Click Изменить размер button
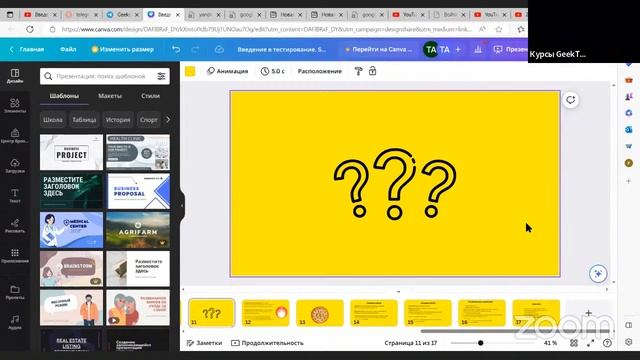 coord(122,49)
